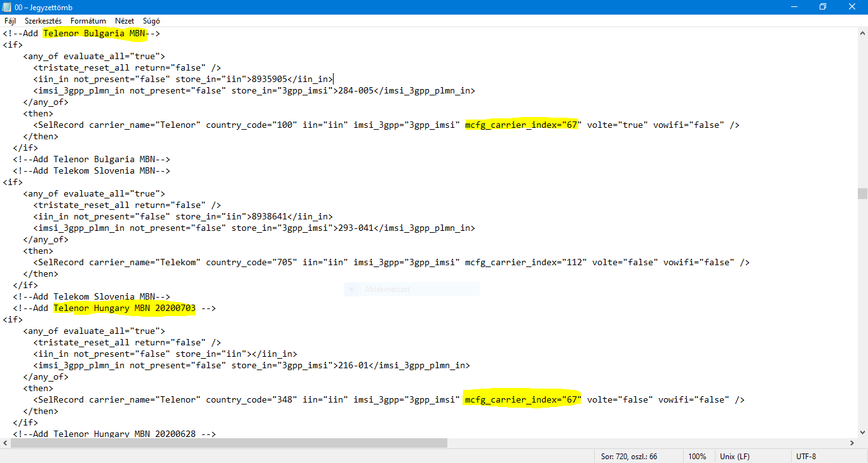
Task: Close the Jegyzettömb window
Action: pos(853,7)
